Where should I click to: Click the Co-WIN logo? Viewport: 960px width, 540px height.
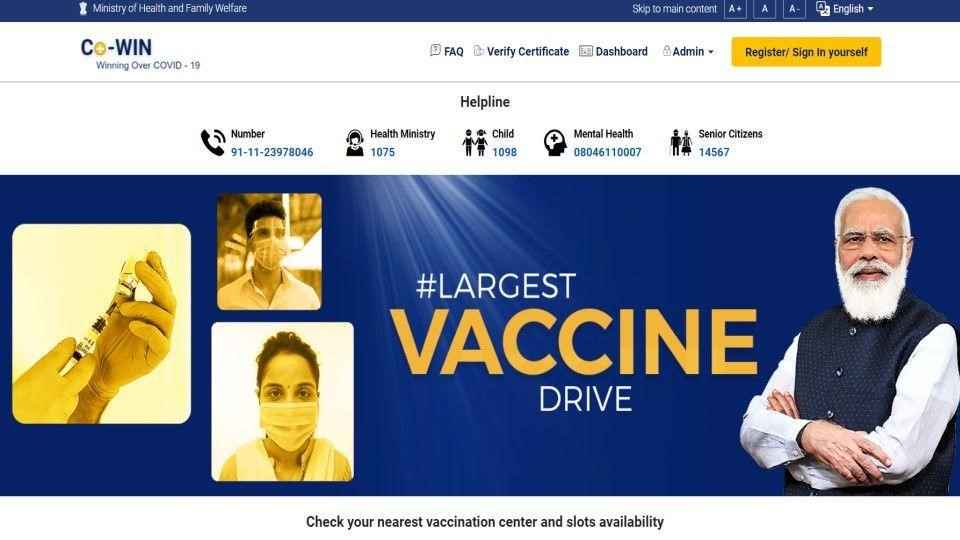click(x=140, y=54)
